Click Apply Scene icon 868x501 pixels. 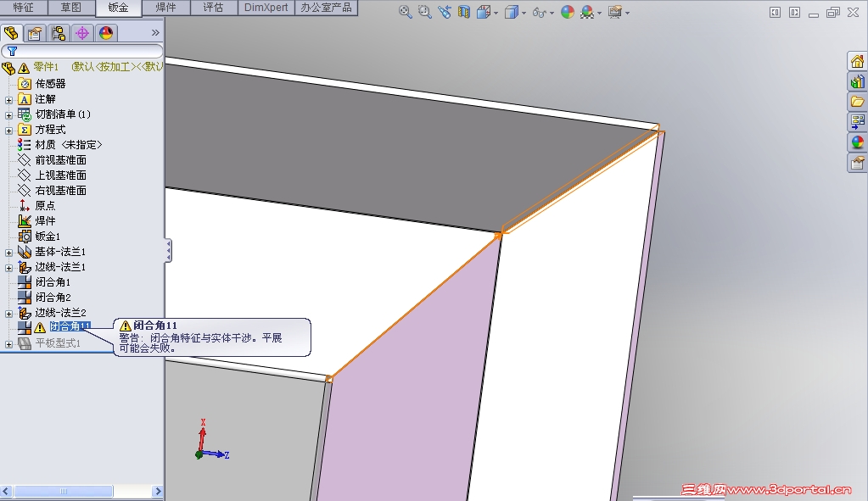[x=587, y=12]
